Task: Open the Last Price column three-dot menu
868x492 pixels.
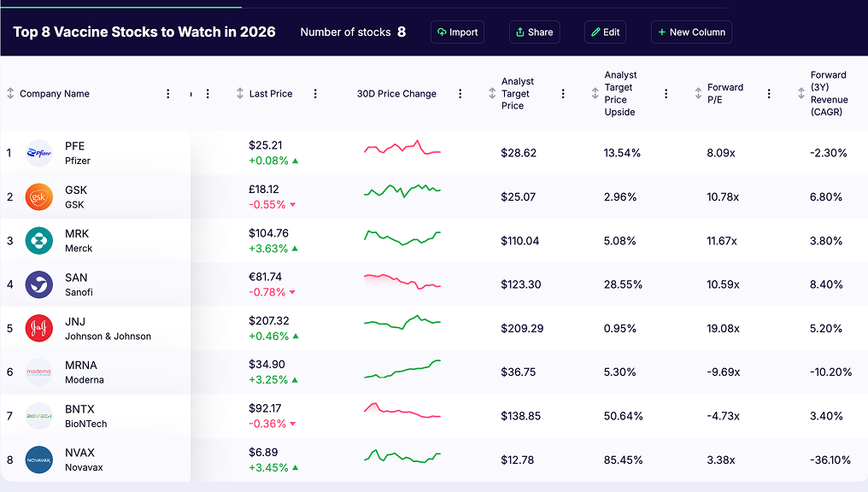Action: [x=315, y=94]
